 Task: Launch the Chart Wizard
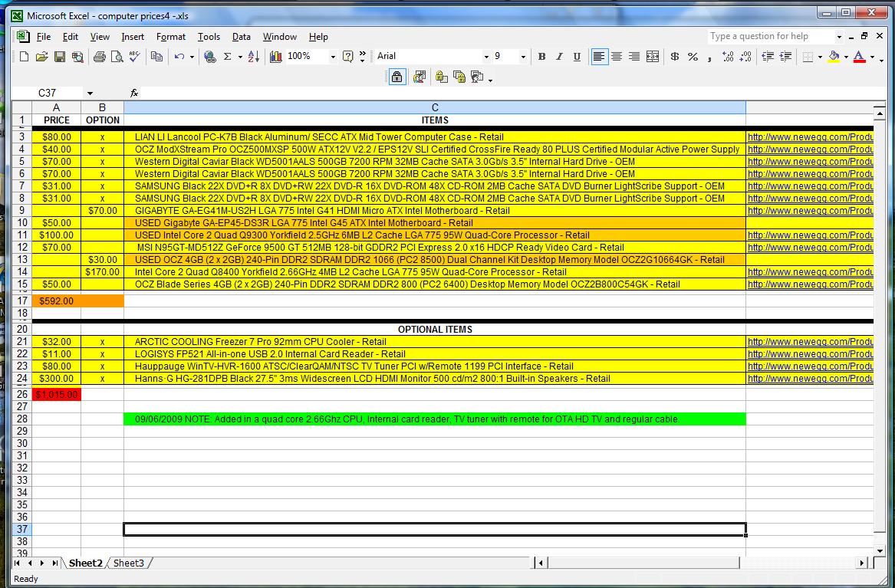[x=275, y=57]
